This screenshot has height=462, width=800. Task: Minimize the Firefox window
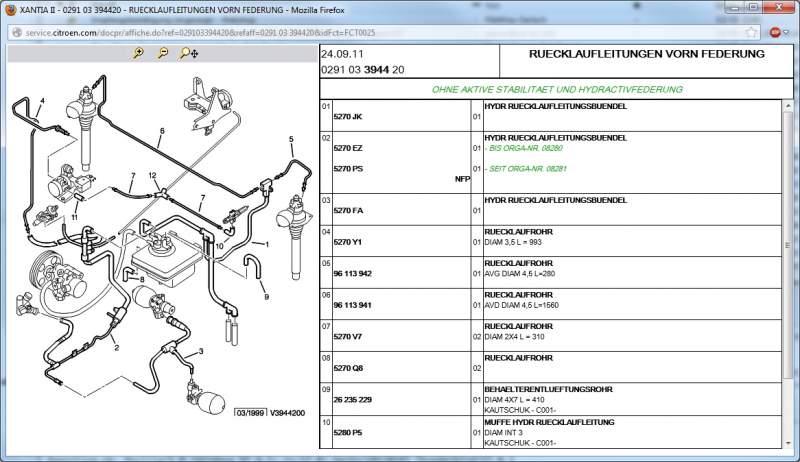pos(734,7)
